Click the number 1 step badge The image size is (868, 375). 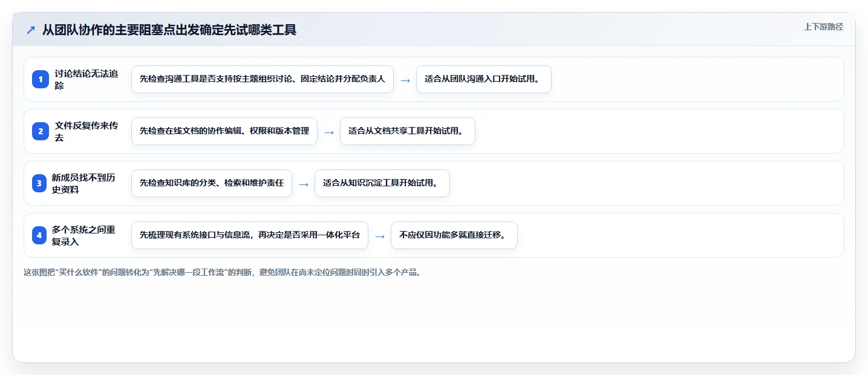coord(40,79)
